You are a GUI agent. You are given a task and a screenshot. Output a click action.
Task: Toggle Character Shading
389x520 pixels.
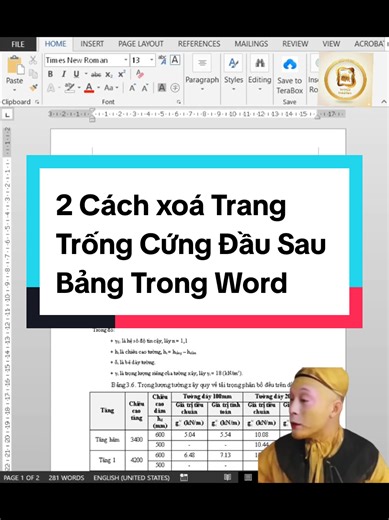click(162, 88)
